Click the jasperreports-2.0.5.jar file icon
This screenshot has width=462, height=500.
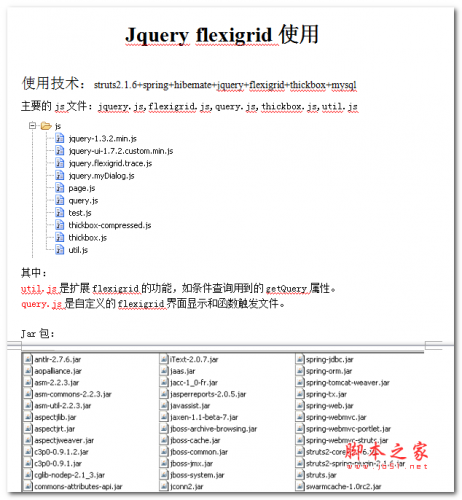coord(164,394)
